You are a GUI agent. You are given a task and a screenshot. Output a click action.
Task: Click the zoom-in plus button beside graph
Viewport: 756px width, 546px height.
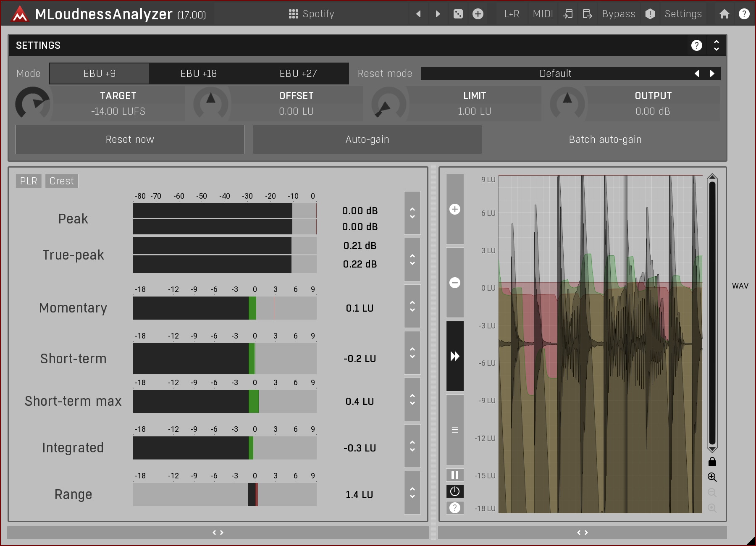pyautogui.click(x=455, y=209)
